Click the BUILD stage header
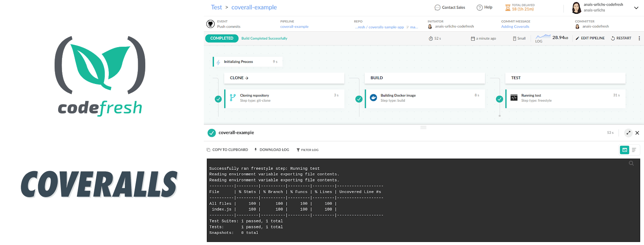644x245 pixels. click(425, 78)
